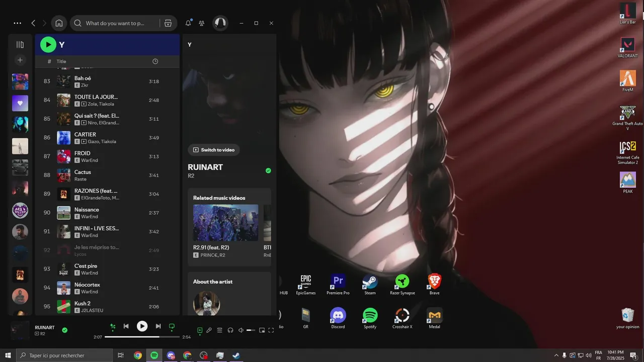Open the Razer Synapse desktop shortcut
Screen dimensions: 644x362
[402, 285]
